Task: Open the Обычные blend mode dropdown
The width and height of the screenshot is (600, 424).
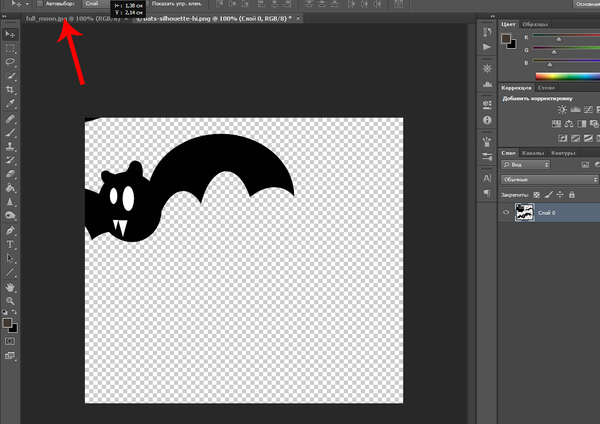Action: pos(548,178)
